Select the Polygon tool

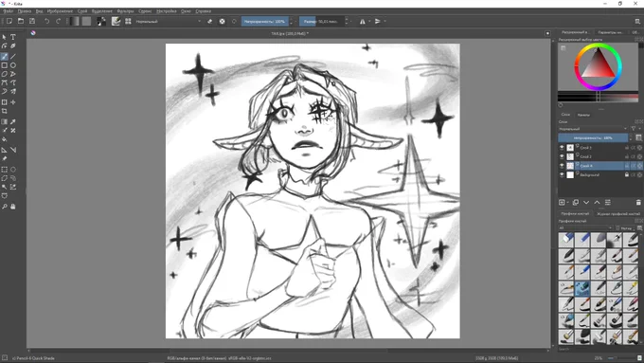click(x=4, y=75)
